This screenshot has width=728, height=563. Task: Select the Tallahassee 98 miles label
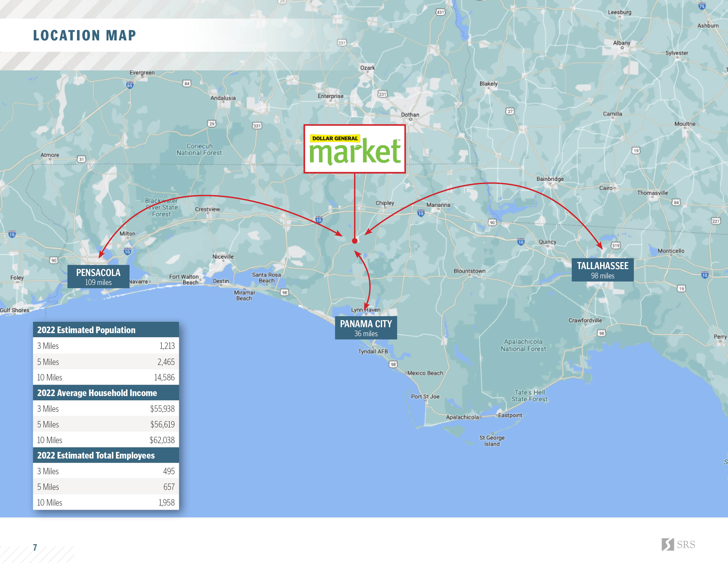pyautogui.click(x=602, y=270)
